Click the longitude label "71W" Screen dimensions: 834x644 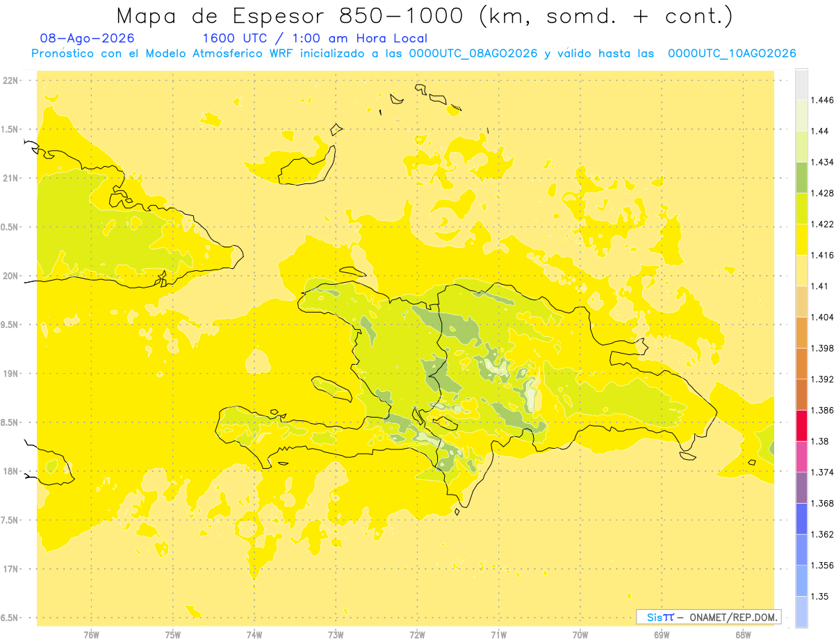(x=498, y=634)
